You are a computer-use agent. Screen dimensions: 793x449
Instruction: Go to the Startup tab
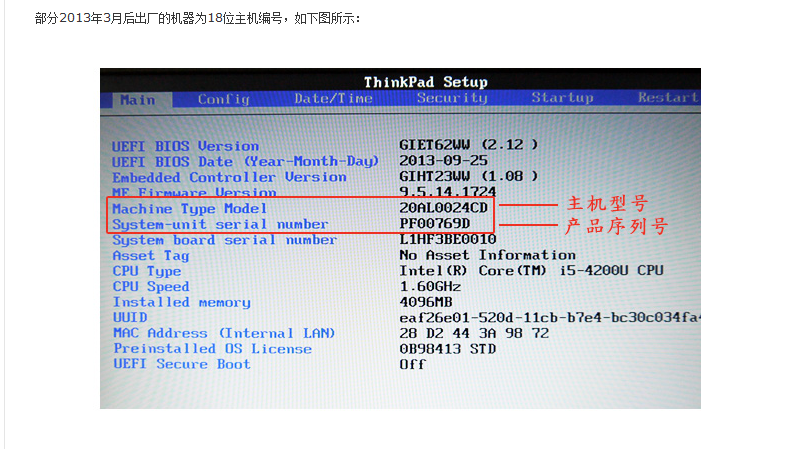click(562, 97)
